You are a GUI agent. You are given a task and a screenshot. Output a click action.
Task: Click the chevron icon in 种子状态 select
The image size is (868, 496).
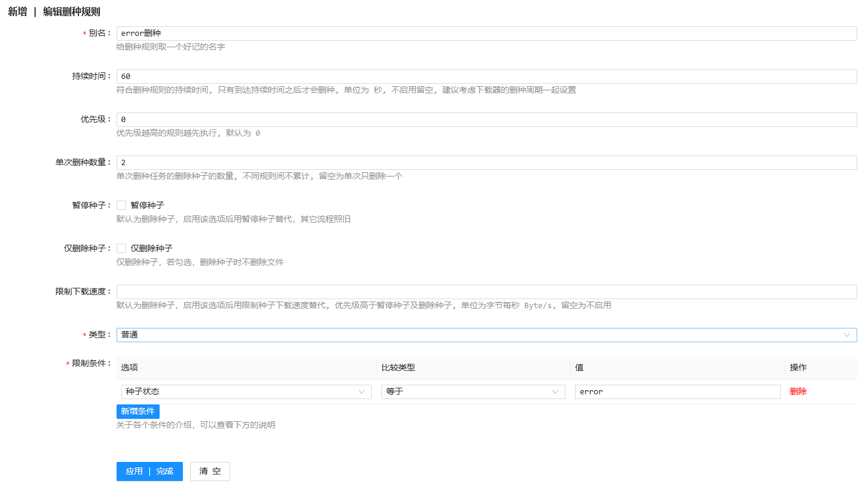point(361,392)
